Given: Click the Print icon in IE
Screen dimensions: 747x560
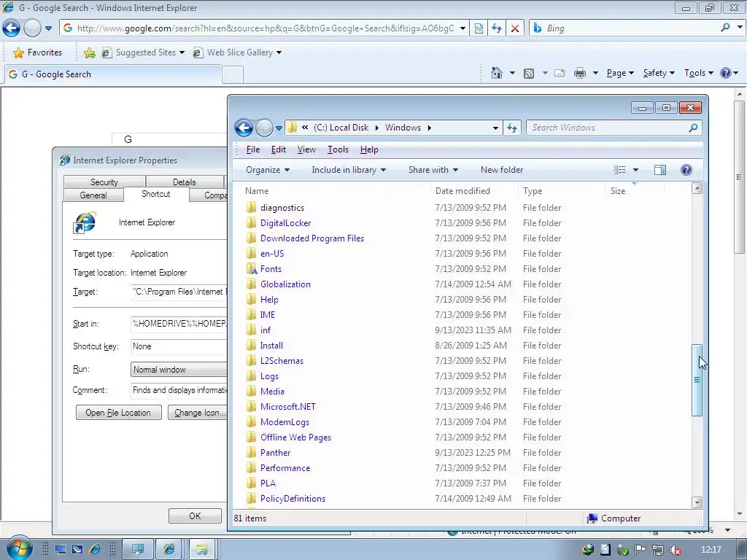Looking at the screenshot, I should pos(579,73).
